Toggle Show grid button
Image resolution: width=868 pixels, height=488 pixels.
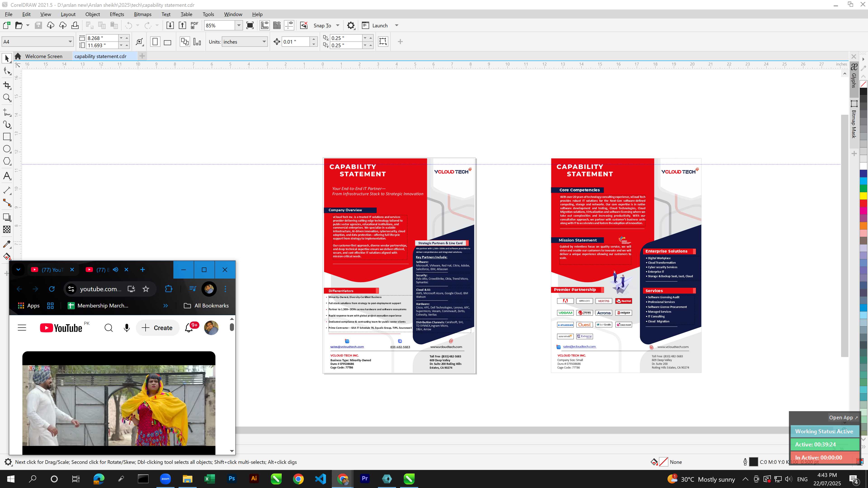coord(277,25)
